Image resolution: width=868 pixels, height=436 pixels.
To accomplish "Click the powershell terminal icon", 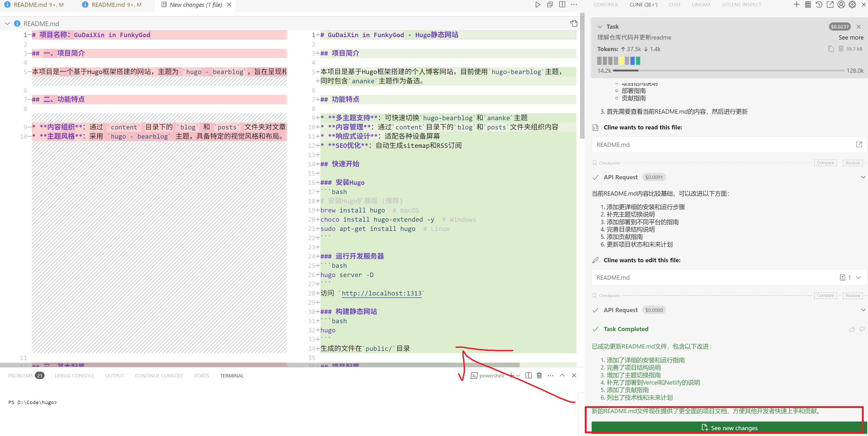I will pyautogui.click(x=474, y=375).
